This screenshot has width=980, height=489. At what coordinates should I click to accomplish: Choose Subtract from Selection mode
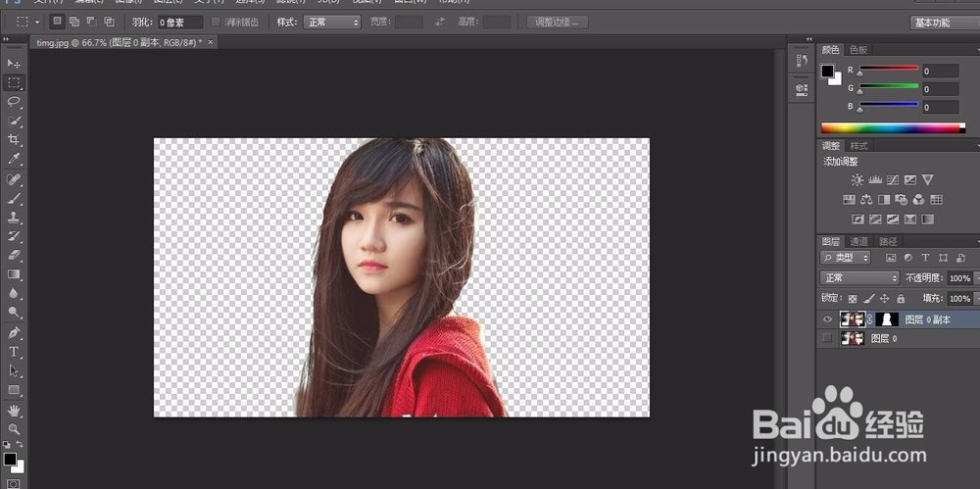click(92, 22)
